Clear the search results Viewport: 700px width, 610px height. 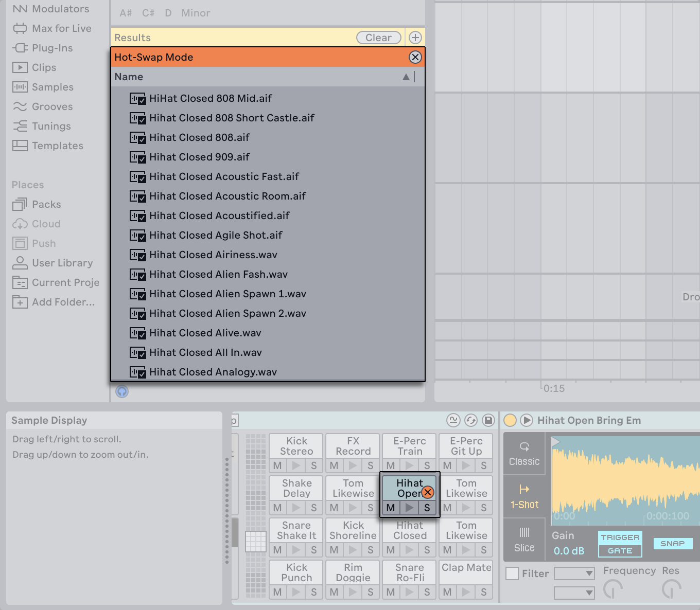click(x=378, y=37)
